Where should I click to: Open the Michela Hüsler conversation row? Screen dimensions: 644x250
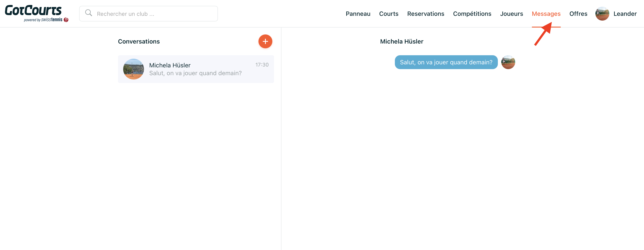(196, 69)
